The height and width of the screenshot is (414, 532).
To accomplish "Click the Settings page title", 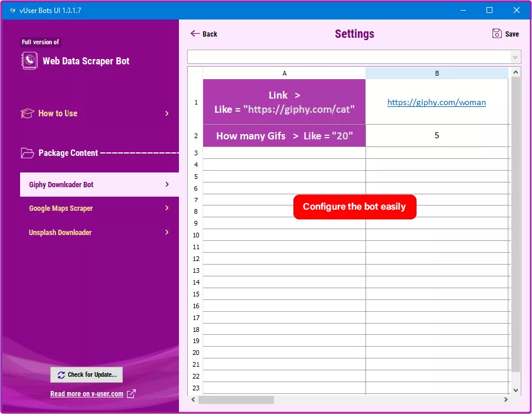I will point(354,34).
